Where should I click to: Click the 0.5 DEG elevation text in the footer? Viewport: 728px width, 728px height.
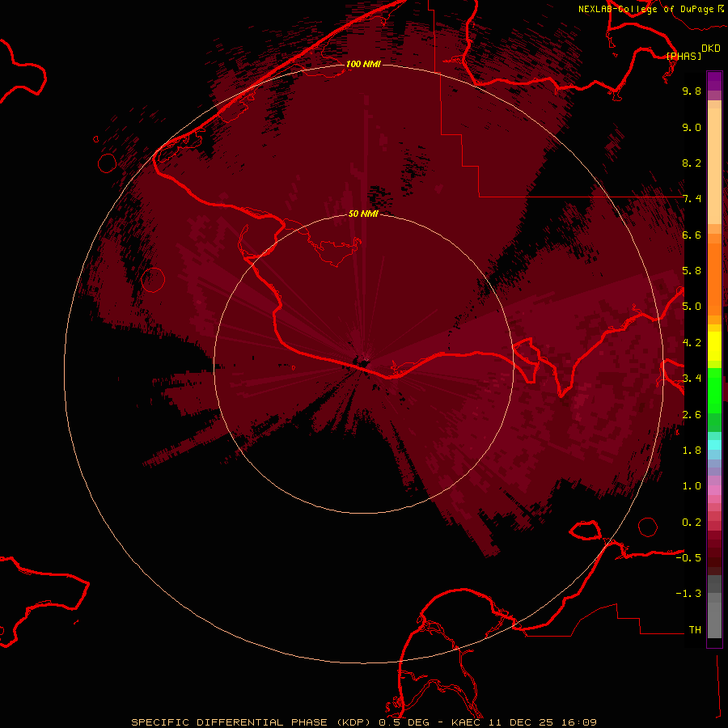[x=404, y=722]
